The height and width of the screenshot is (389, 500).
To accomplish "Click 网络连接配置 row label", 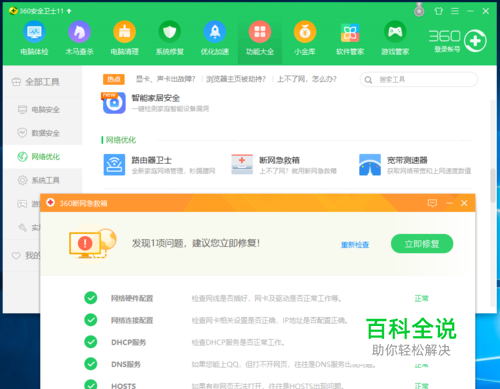I will (132, 320).
